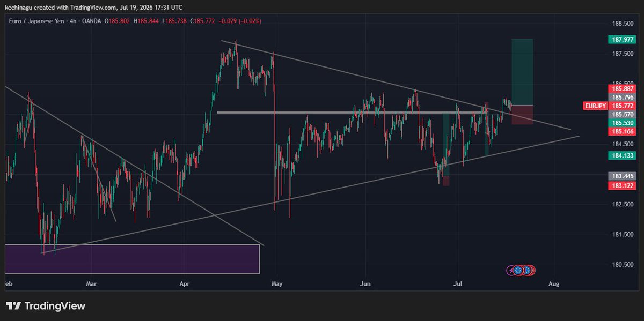This screenshot has width=644, height=321.
Task: Click the gray 183.445 price tag
Action: [621, 176]
